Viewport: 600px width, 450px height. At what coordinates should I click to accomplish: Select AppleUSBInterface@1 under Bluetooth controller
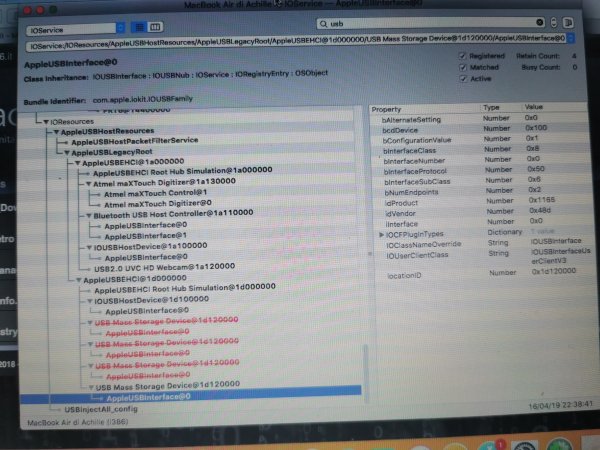pyautogui.click(x=146, y=236)
